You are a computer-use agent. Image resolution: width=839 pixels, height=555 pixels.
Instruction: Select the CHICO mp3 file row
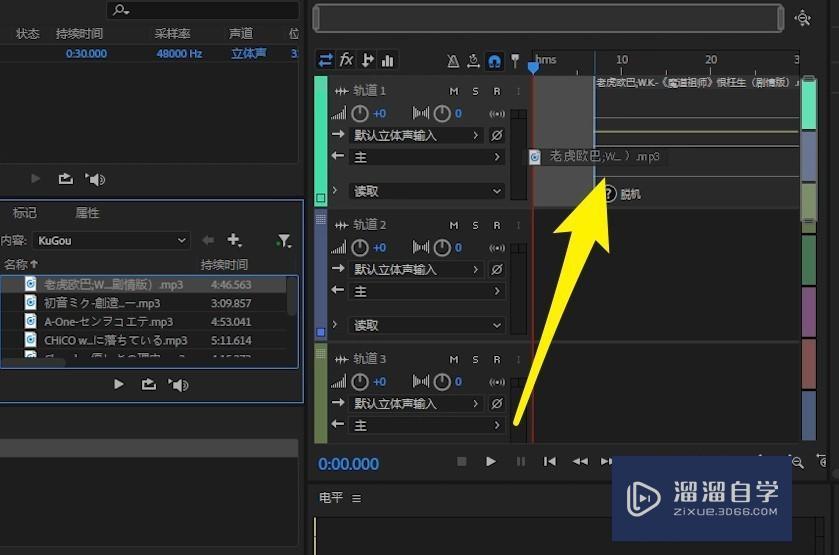143,340
